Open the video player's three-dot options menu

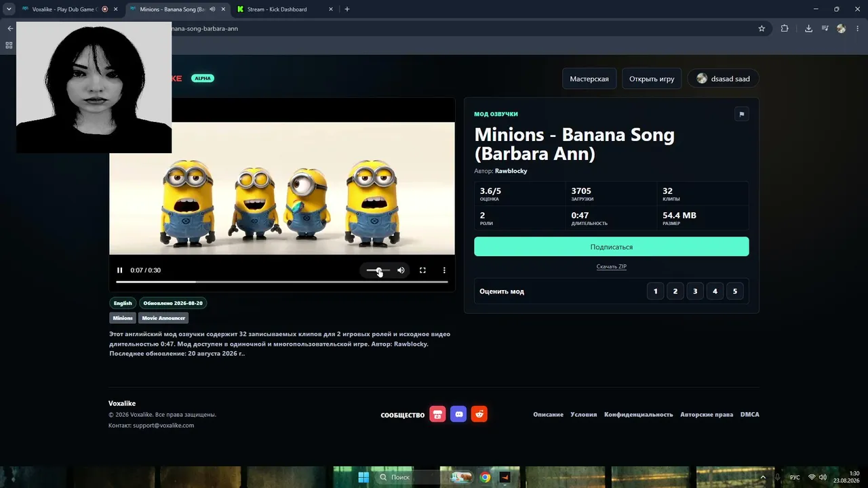tap(444, 270)
